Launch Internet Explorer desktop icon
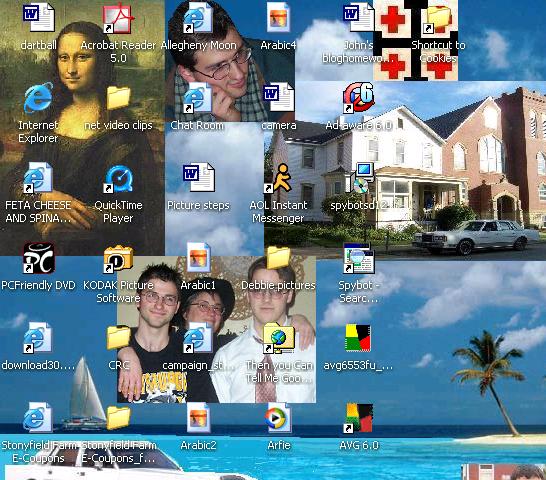Screen dimensions: 546x480 pyautogui.click(x=38, y=98)
